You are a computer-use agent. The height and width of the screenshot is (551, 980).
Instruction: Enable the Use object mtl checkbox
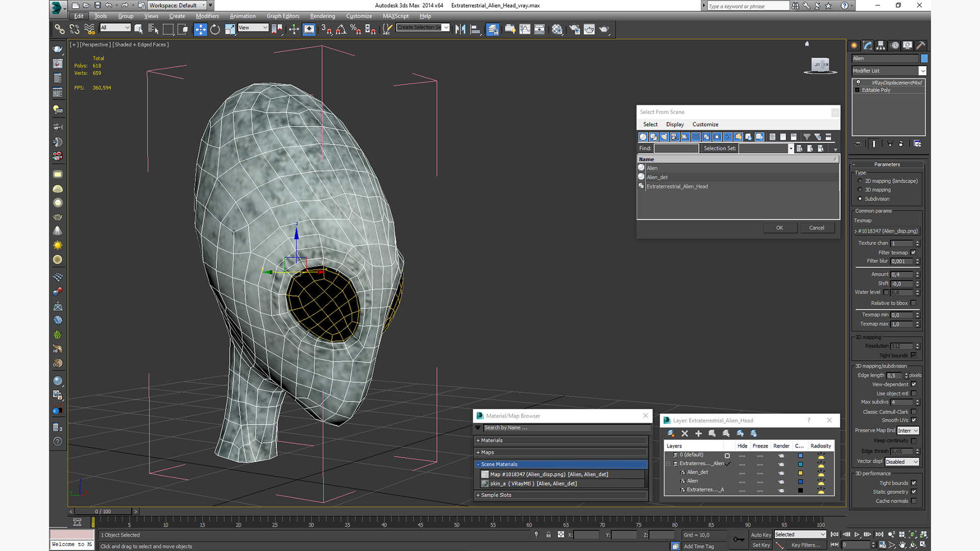pos(913,393)
